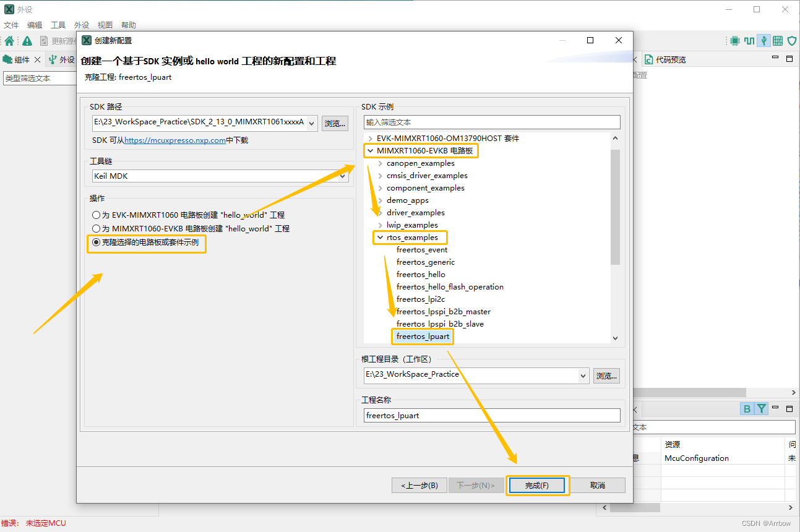800x532 pixels.
Task: Click the 组件 tab puzzle icon
Action: click(x=7, y=59)
